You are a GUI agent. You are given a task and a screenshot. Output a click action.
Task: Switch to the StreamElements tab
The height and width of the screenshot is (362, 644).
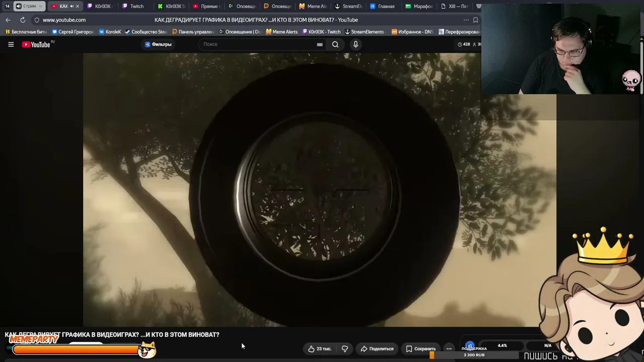[348, 6]
